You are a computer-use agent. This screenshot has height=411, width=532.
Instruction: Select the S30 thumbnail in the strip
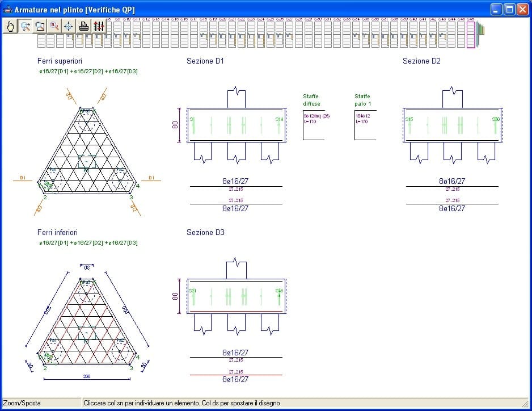click(318, 34)
